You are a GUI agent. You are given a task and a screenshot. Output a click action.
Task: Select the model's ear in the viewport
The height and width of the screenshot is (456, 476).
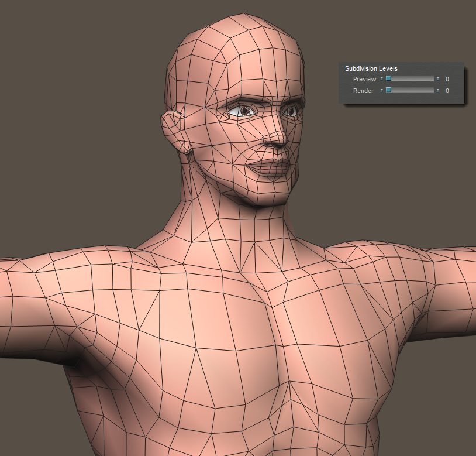coord(173,130)
